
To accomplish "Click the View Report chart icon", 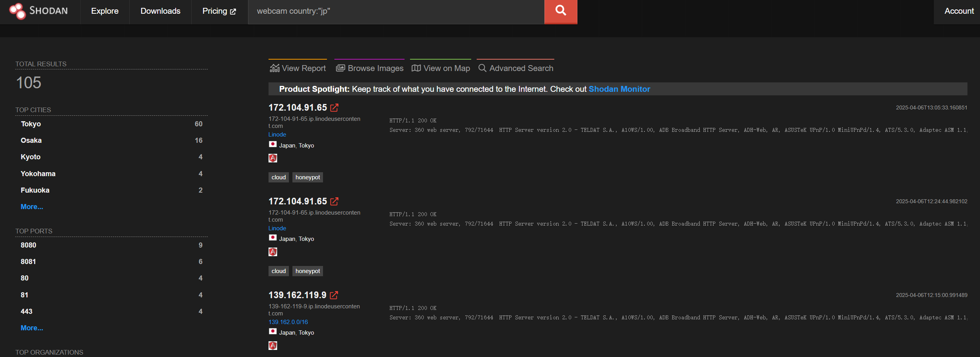I will tap(275, 68).
